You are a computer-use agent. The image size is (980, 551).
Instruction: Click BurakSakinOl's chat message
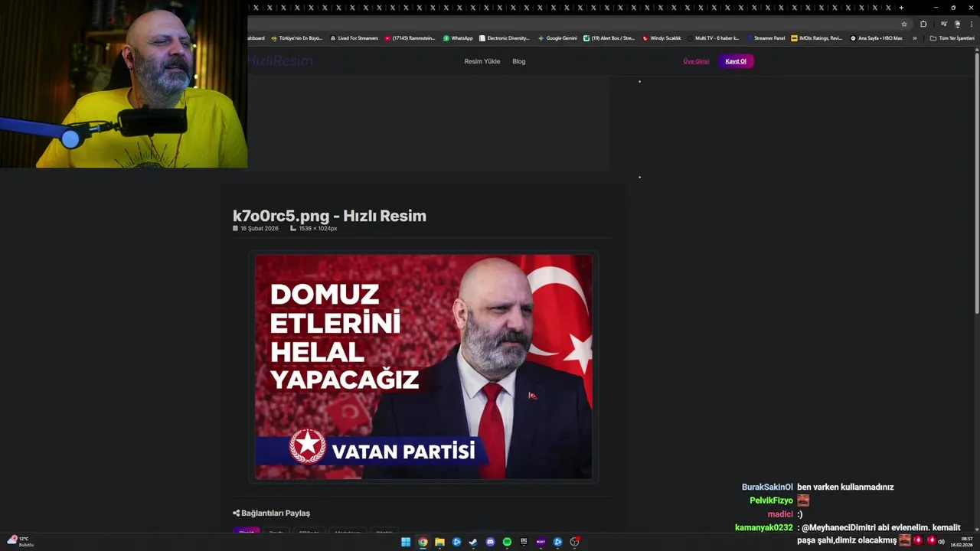tap(845, 487)
